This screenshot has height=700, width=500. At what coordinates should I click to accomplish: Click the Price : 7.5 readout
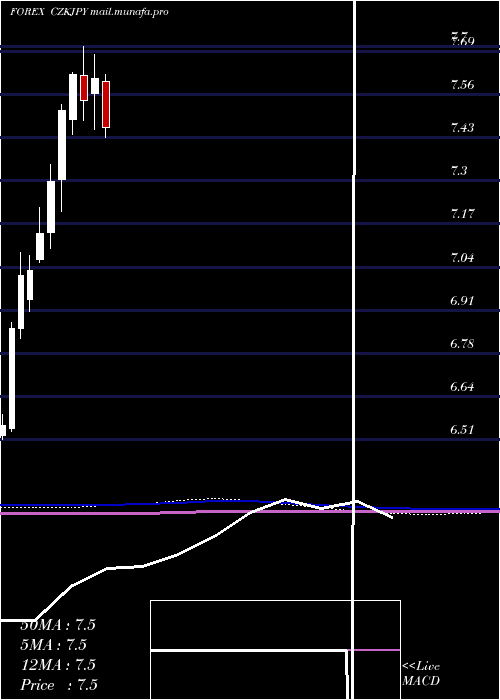59,685
